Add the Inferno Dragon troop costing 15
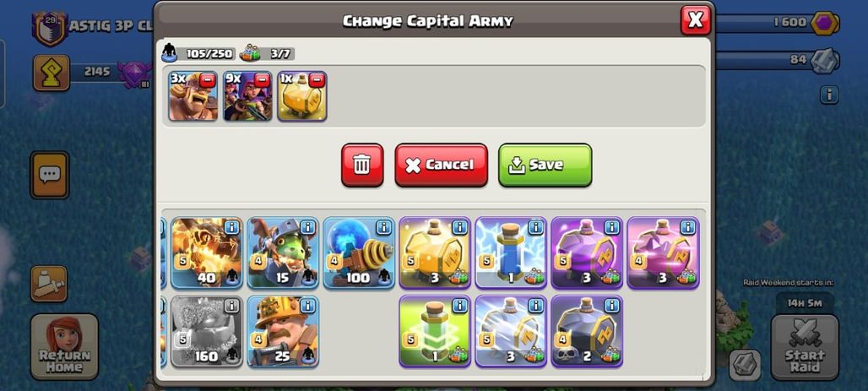Viewport: 868px width, 391px height. point(283,253)
